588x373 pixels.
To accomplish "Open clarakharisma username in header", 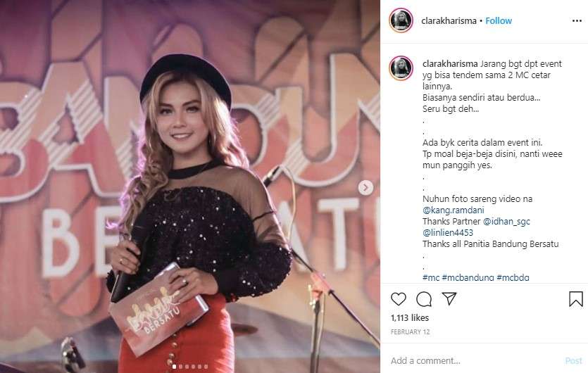I will point(449,20).
